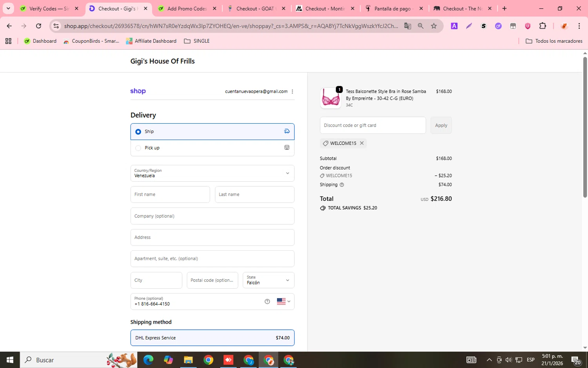Click the Apartment, suite, etc. field
This screenshot has height=368, width=588.
212,259
